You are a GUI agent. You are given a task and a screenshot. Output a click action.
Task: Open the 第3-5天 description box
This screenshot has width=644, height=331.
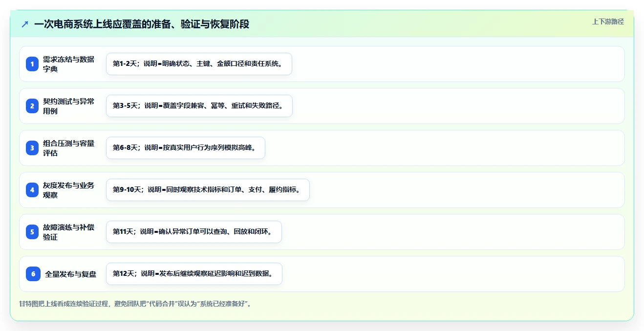coord(199,106)
